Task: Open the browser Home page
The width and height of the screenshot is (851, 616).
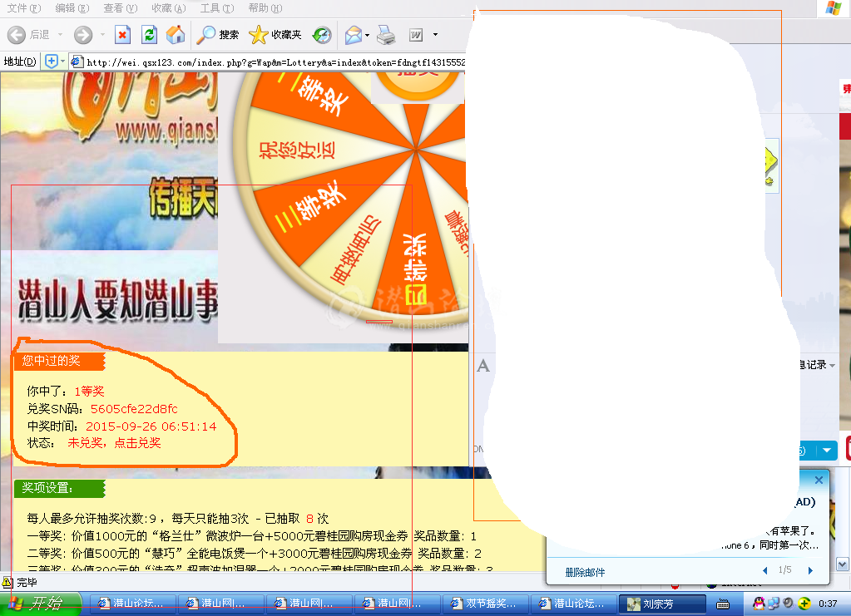Action: [x=175, y=34]
